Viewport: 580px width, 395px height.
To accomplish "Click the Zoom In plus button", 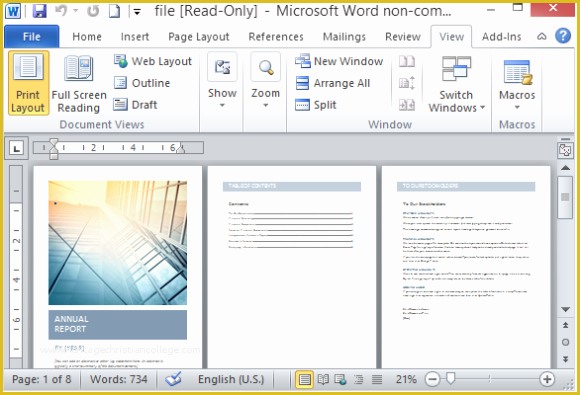I will (x=547, y=379).
